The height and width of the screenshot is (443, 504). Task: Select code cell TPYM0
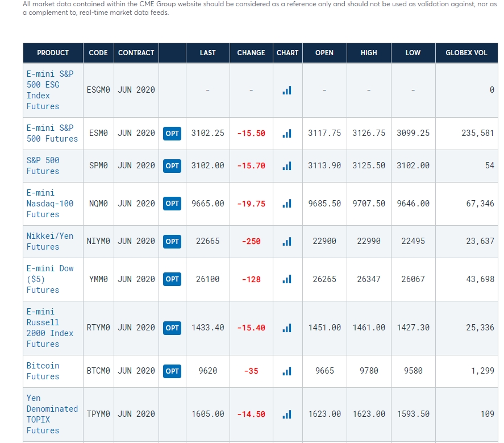point(98,414)
